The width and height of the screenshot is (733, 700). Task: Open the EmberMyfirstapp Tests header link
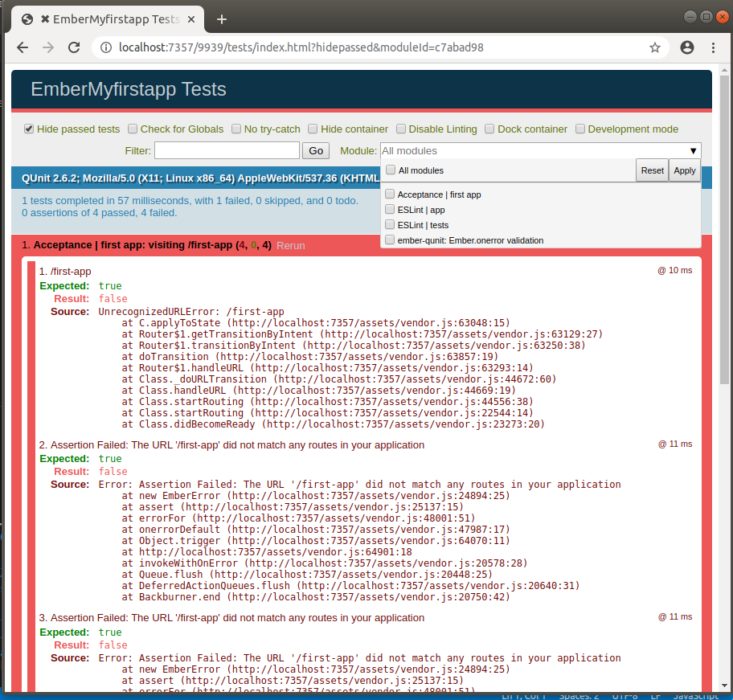tap(129, 89)
